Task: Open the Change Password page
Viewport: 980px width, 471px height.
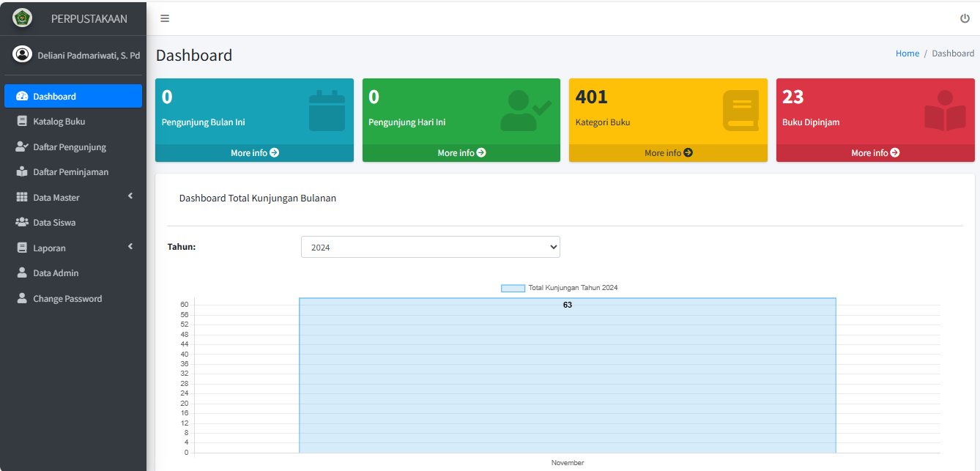Action: 67,299
